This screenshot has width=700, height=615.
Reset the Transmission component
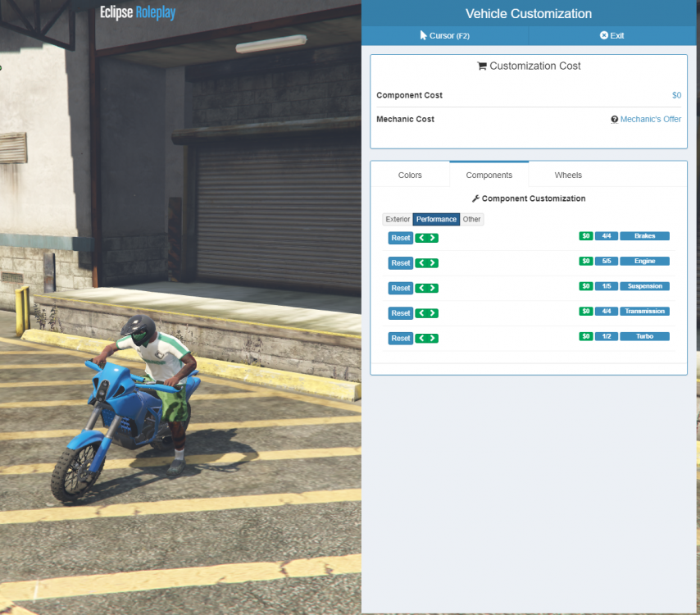click(401, 313)
